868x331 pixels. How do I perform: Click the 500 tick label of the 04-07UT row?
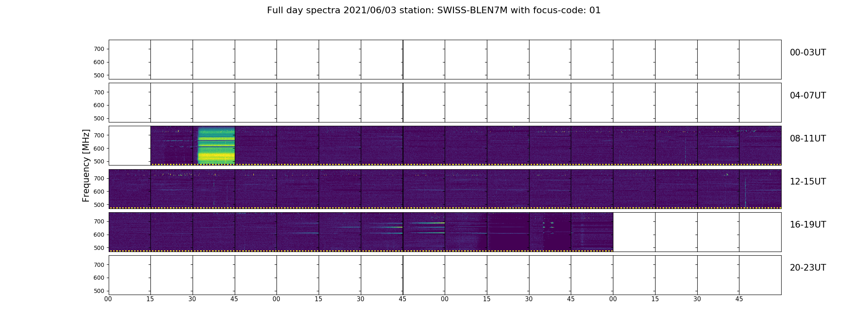99,118
